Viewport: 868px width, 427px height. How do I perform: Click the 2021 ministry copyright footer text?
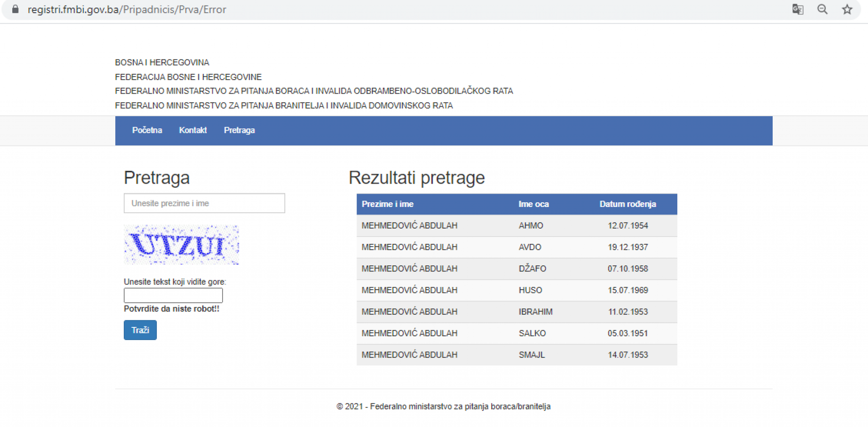[443, 406]
